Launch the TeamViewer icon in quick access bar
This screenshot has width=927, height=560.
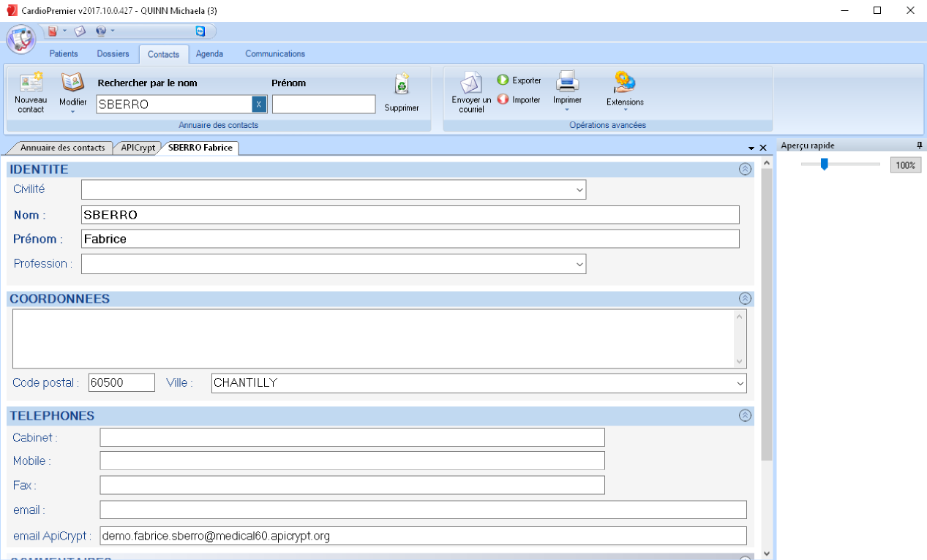[200, 31]
